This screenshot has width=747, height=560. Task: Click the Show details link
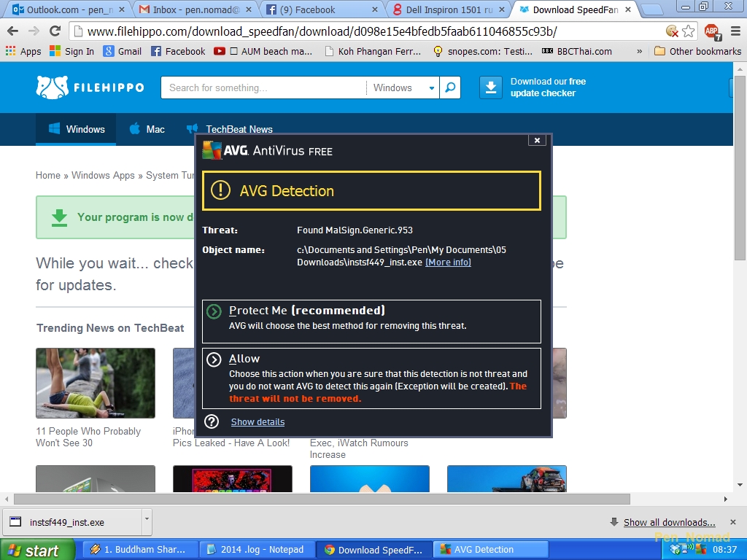(x=258, y=422)
